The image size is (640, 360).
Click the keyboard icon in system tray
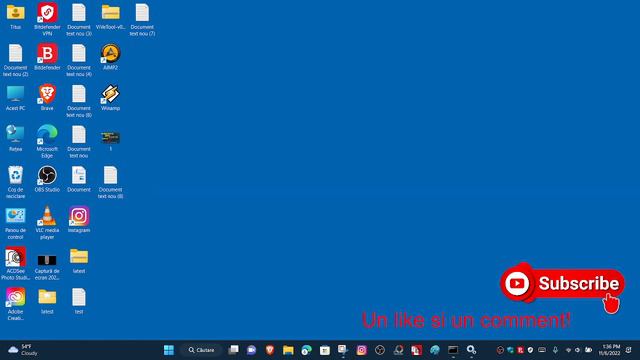tap(542, 350)
